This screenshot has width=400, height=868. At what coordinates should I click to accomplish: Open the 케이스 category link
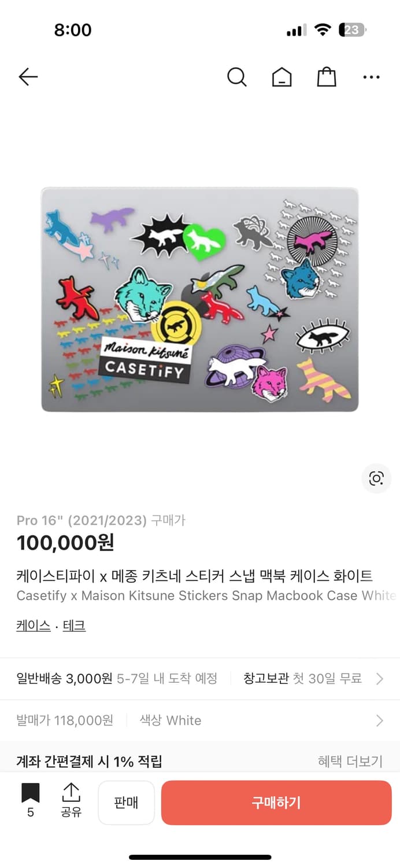pos(34,626)
